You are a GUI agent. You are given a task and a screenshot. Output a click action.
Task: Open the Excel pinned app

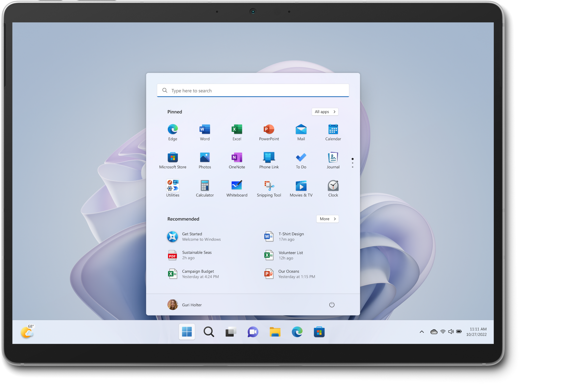(x=237, y=132)
